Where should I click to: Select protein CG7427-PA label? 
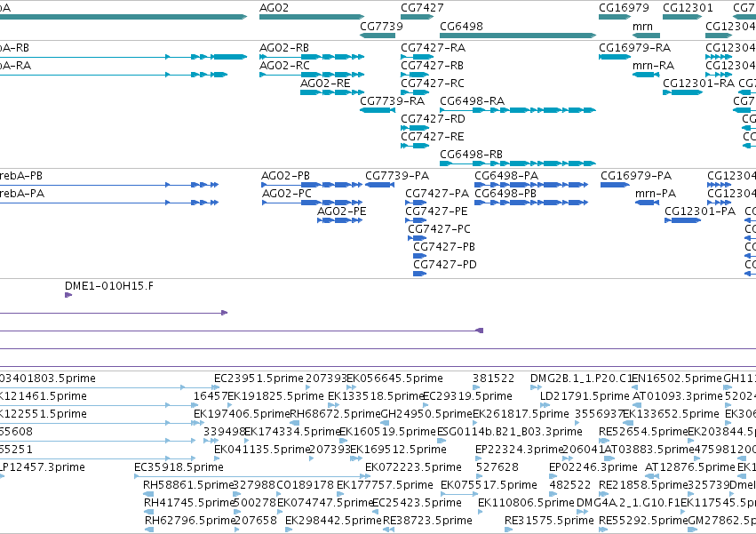click(437, 194)
